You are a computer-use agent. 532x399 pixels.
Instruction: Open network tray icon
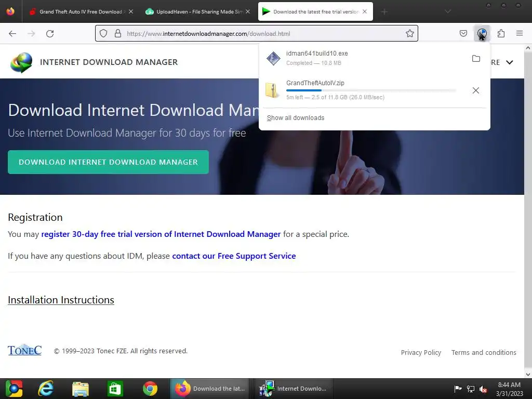(471, 389)
